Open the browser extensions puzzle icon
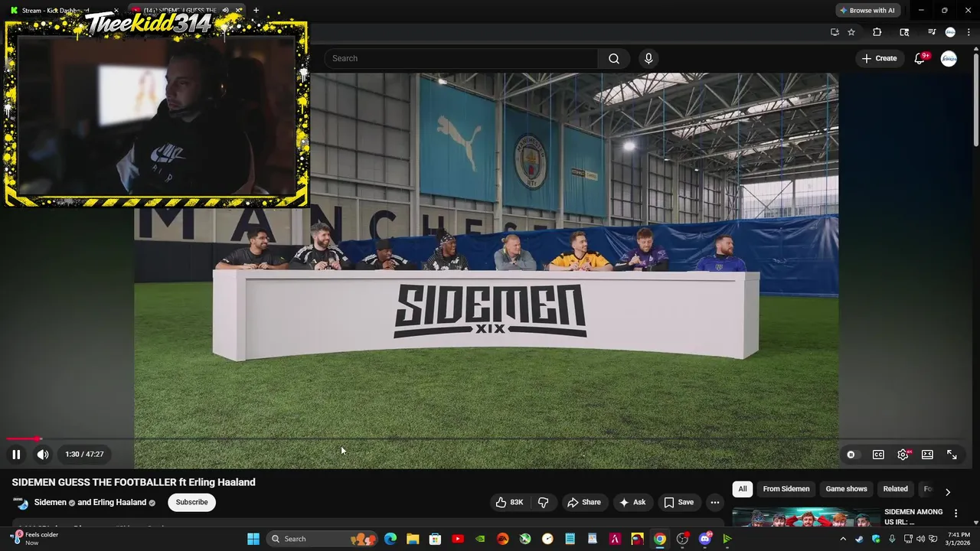 (877, 32)
